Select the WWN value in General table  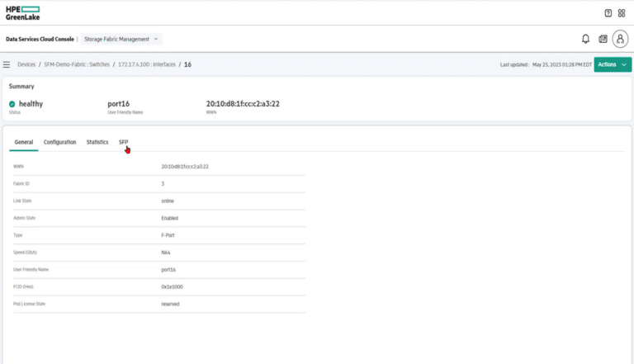(x=185, y=167)
